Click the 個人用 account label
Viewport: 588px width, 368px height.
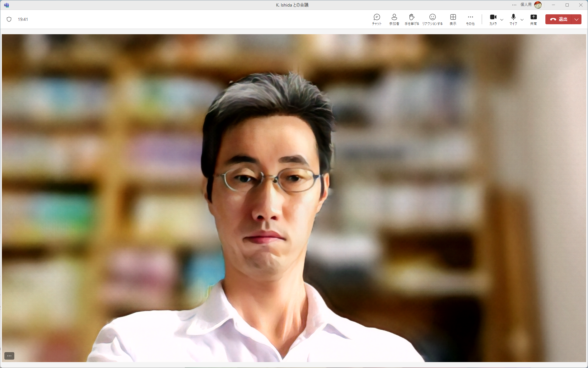click(x=526, y=5)
